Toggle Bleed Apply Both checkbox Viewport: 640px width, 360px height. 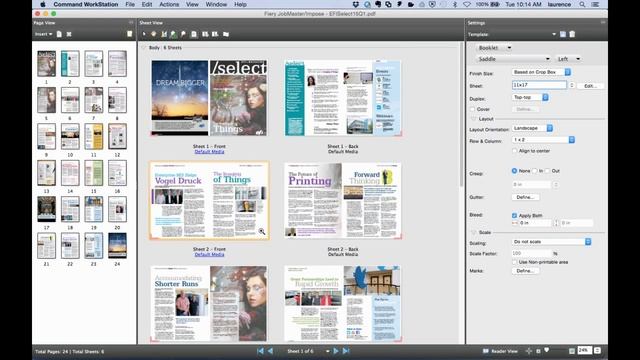pos(514,216)
